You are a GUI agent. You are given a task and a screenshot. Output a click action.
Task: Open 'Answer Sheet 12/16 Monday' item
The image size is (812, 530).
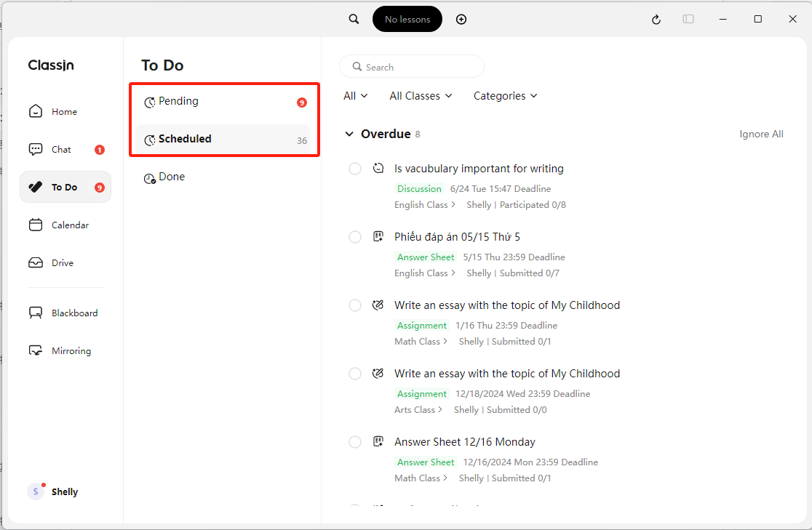point(464,441)
